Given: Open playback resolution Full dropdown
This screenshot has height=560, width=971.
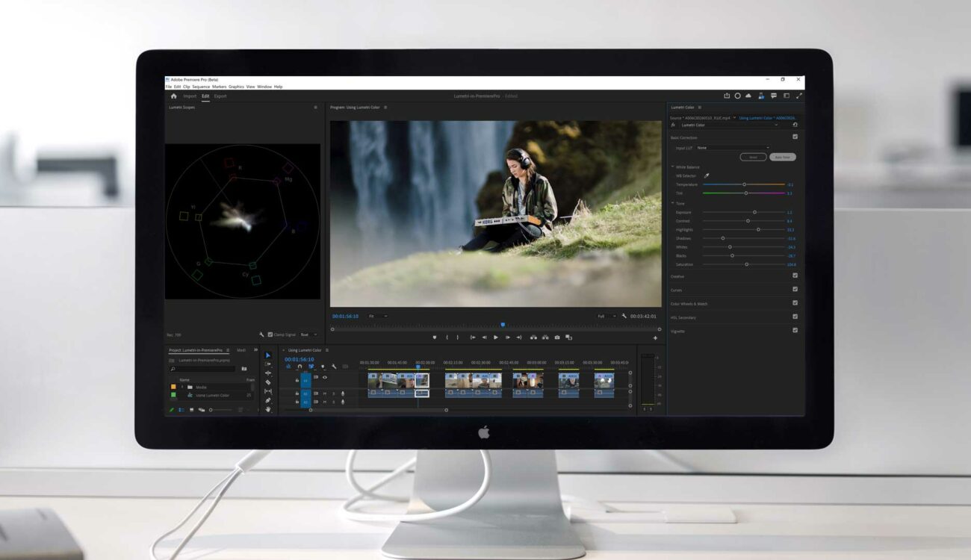Looking at the screenshot, I should [x=607, y=317].
